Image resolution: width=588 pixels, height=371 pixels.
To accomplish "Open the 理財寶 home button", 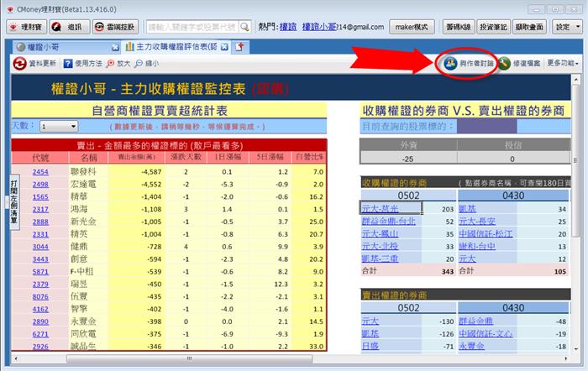I will [x=27, y=27].
